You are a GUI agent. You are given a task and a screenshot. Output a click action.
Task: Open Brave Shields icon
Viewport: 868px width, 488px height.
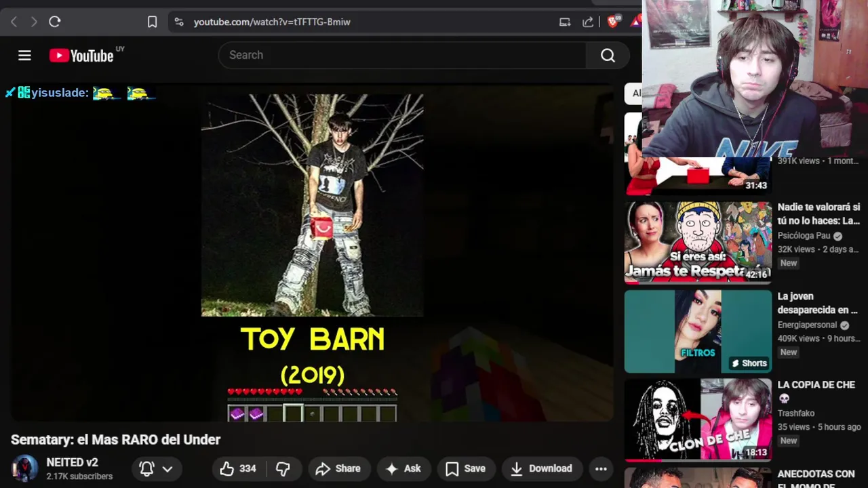point(613,22)
